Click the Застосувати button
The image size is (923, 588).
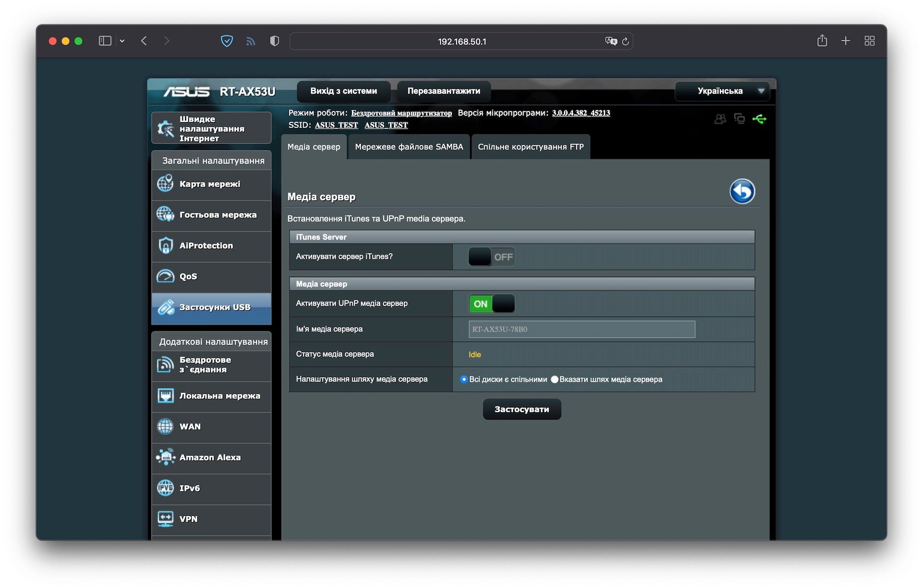click(522, 409)
